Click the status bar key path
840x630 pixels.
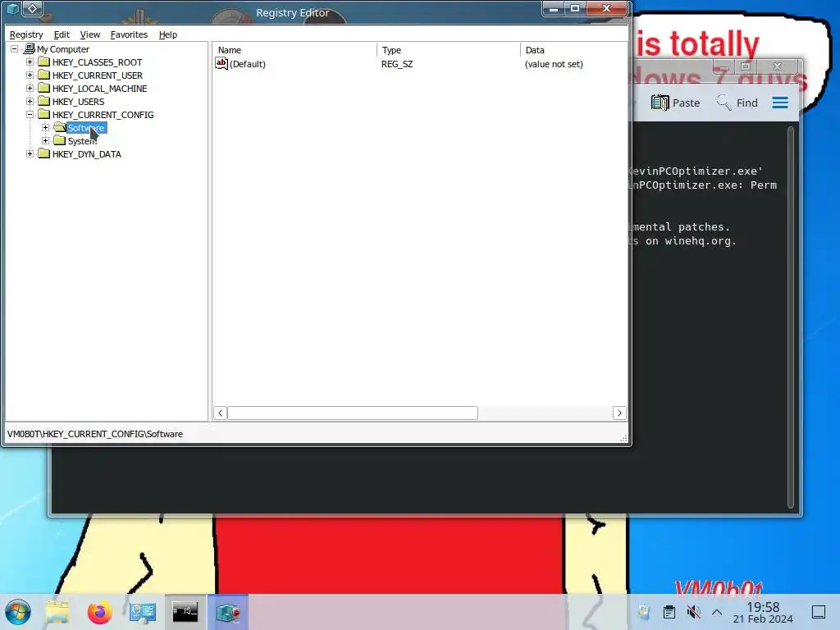(x=95, y=434)
